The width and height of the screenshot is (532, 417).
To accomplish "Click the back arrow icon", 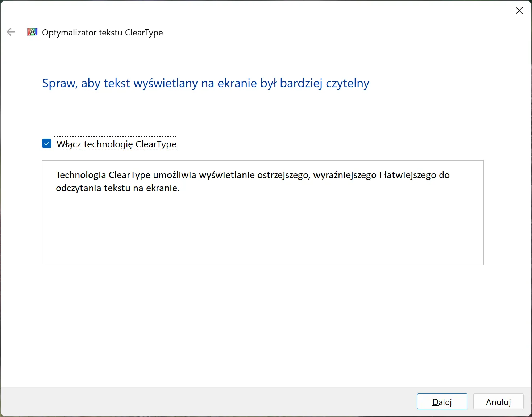I will pyautogui.click(x=11, y=32).
